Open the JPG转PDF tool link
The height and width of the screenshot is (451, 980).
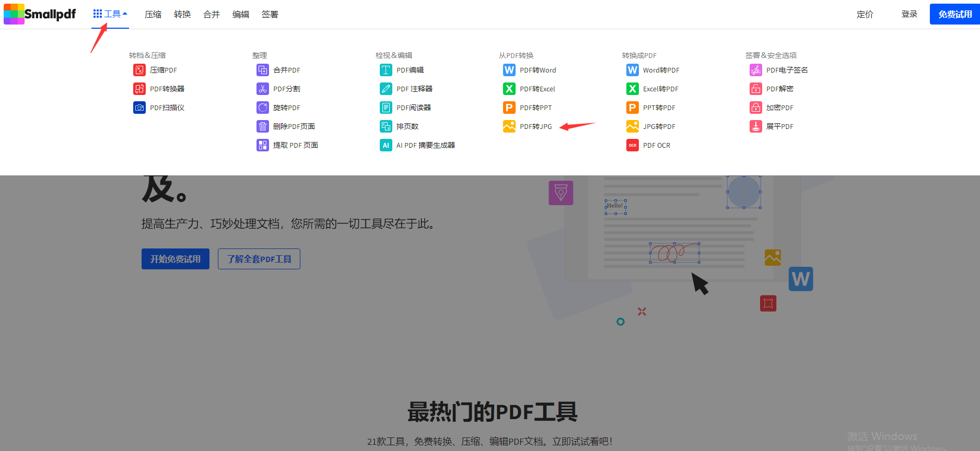click(659, 126)
